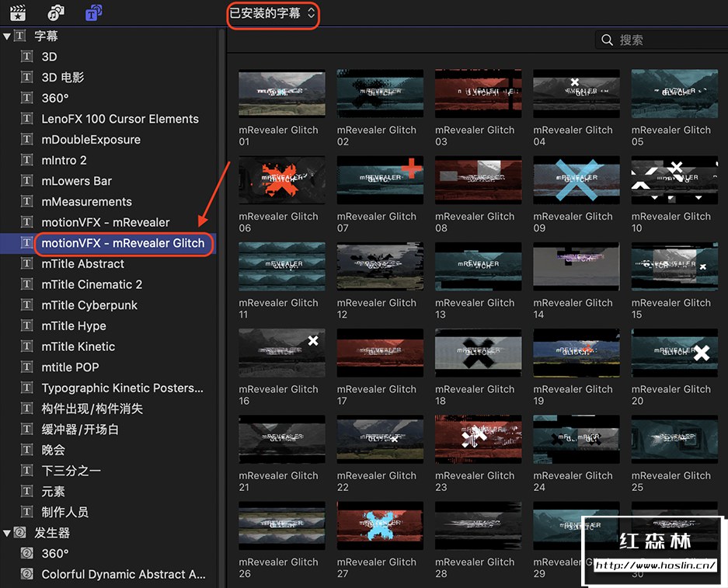This screenshot has width=728, height=588.
Task: Select the mRevealer Glitch 11 thumbnail
Action: click(282, 266)
